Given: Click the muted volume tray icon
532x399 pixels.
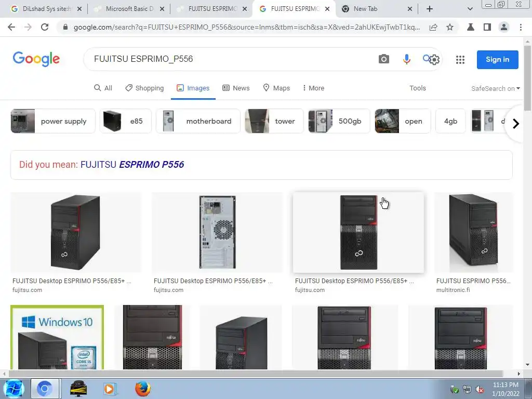Looking at the screenshot, I should point(480,390).
